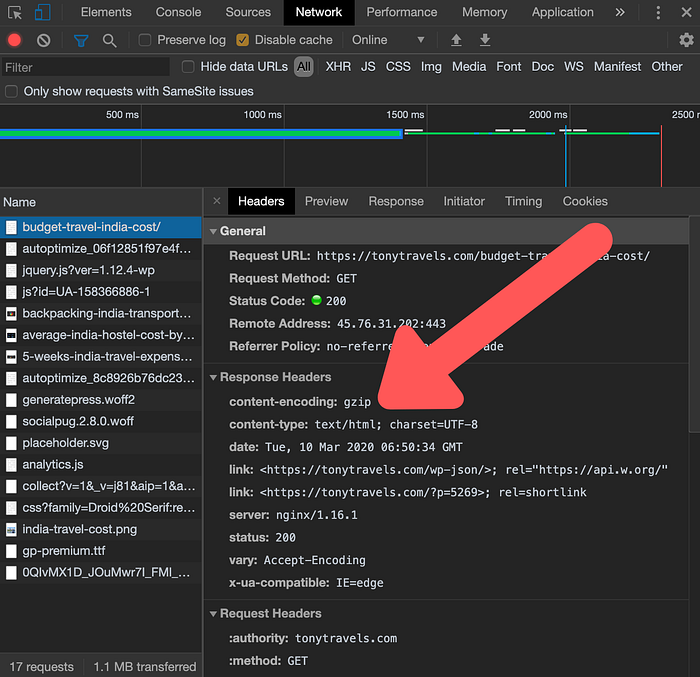
Task: Clear the network log
Action: (44, 40)
